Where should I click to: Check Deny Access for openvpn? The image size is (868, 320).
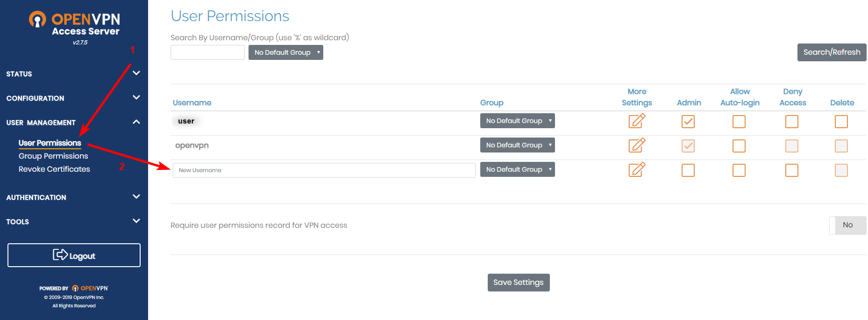tap(792, 146)
